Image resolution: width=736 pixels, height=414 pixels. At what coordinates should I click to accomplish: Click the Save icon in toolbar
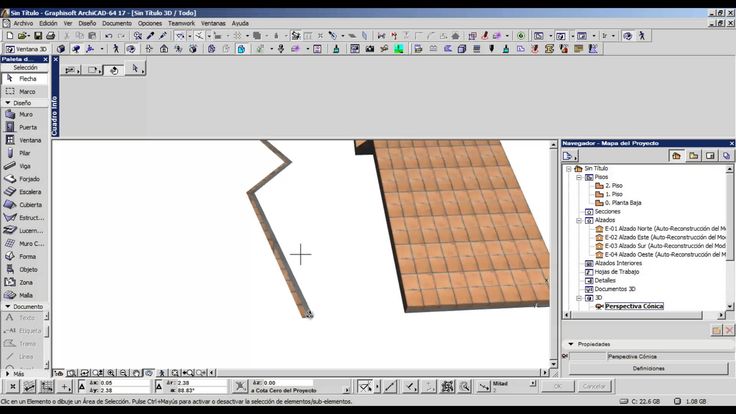tap(39, 35)
